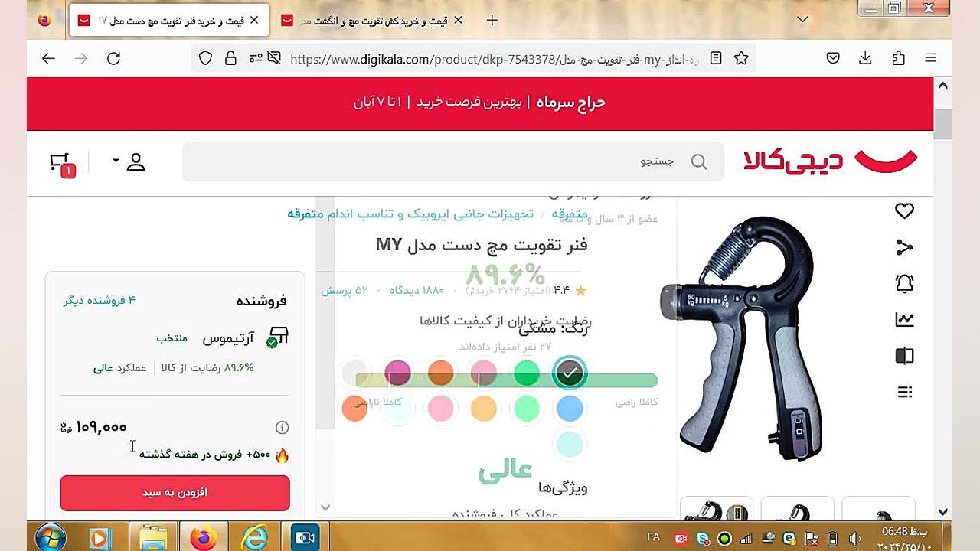The width and height of the screenshot is (980, 551).
Task: Click the Digikala logo
Action: coord(830,161)
